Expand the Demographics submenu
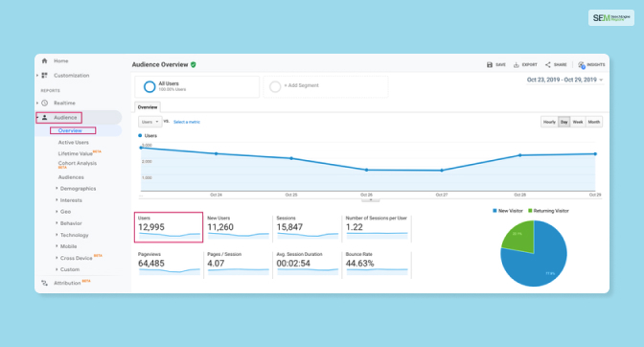The width and height of the screenshot is (644, 347). [57, 188]
